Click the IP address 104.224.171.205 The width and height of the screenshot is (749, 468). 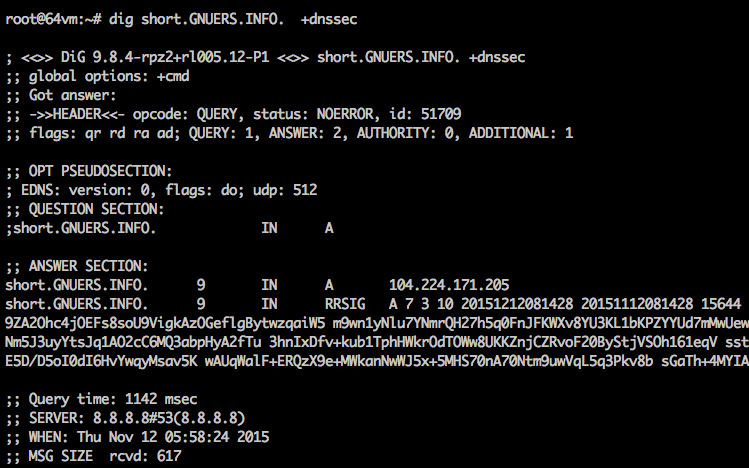449,283
